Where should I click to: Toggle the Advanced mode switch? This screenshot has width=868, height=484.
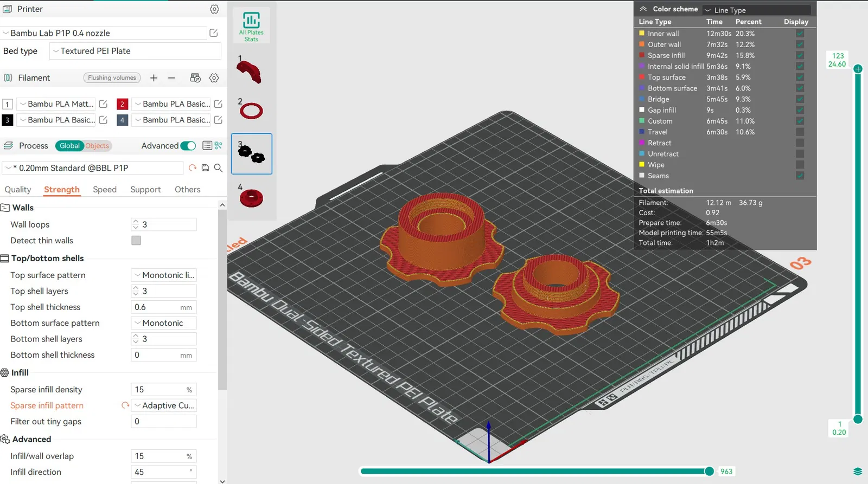[188, 146]
